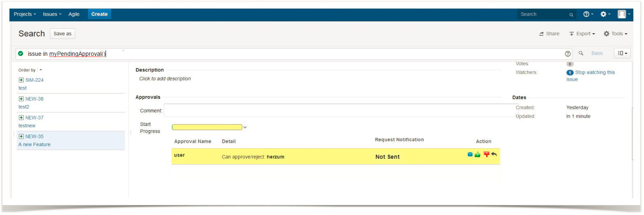Expand the Tools dropdown
Viewport: 644px width, 215px height.
(616, 34)
